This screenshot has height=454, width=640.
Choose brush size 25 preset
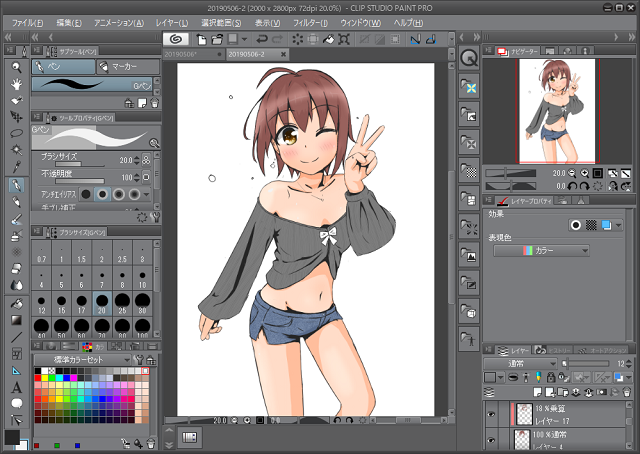(x=122, y=304)
